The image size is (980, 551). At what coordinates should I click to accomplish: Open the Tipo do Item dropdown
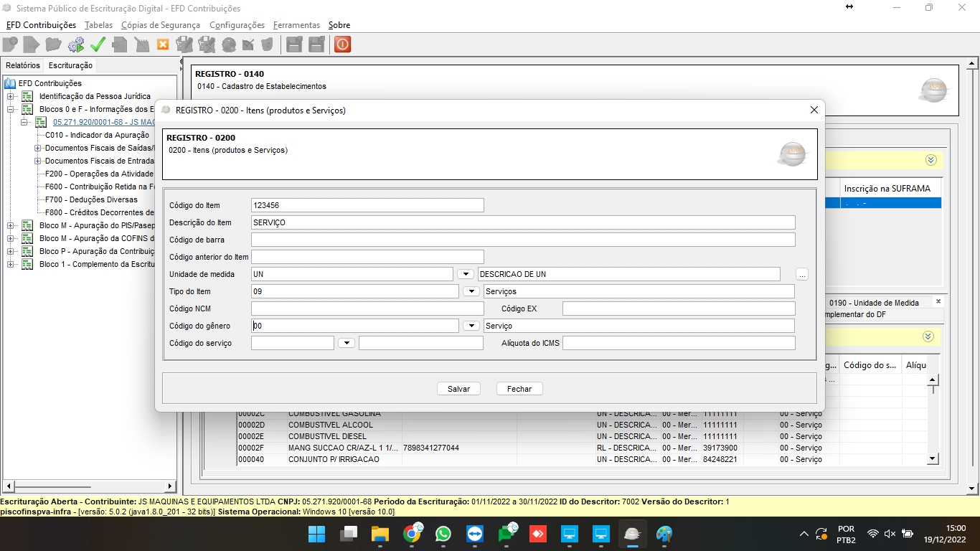pos(471,292)
